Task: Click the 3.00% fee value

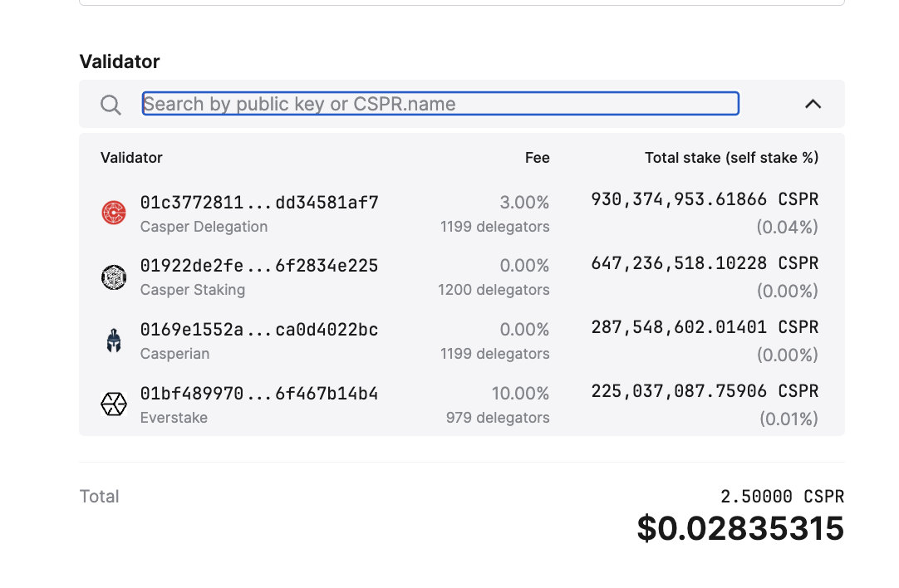Action: [524, 203]
